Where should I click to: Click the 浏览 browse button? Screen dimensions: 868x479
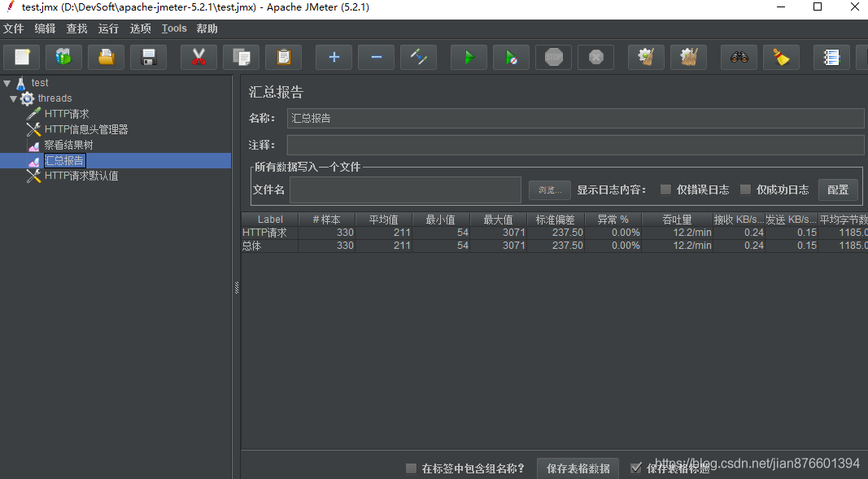point(549,189)
